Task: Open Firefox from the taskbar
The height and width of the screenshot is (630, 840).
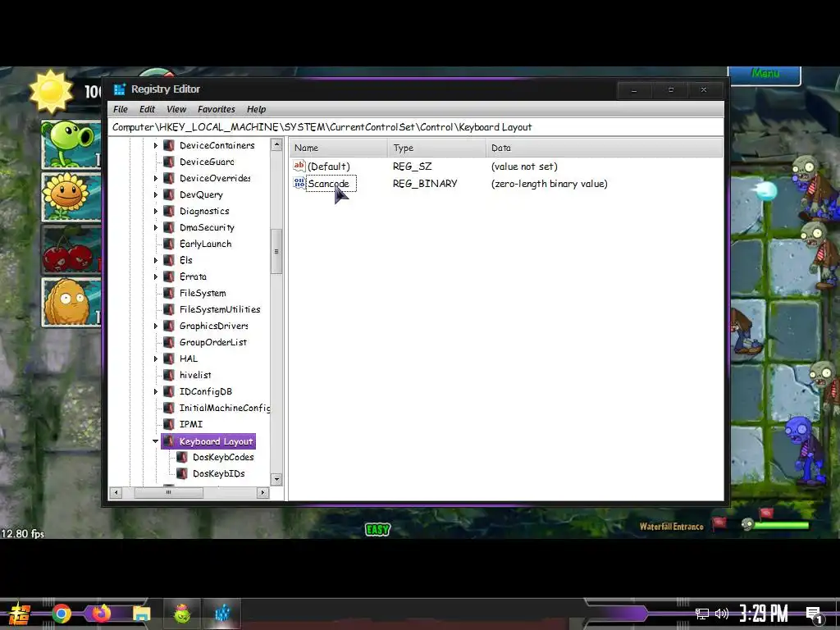Action: click(x=101, y=614)
